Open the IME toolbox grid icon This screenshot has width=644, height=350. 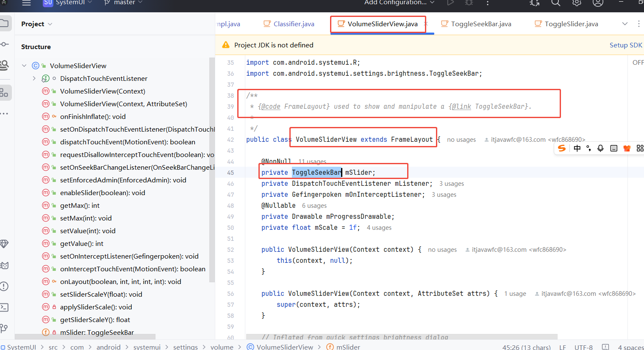coord(640,148)
